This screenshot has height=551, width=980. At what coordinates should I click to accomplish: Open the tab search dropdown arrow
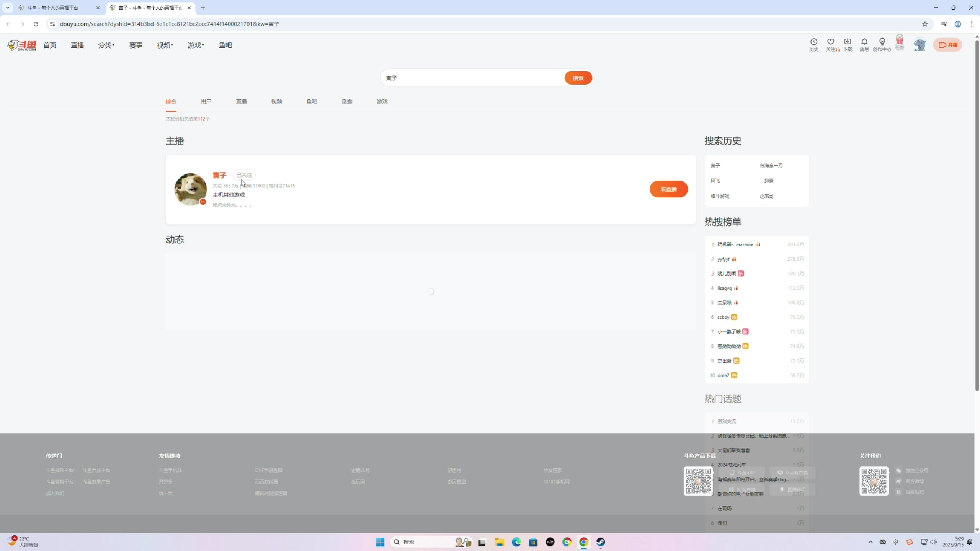(7, 8)
